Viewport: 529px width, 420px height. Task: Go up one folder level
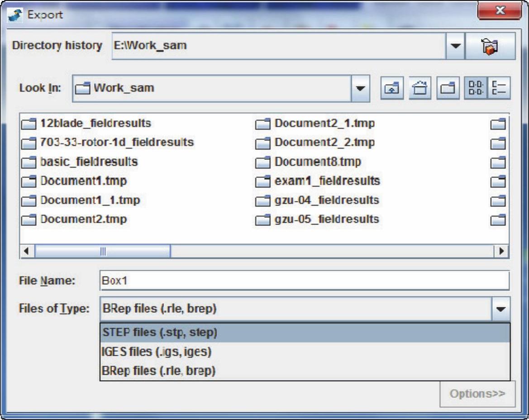click(392, 88)
